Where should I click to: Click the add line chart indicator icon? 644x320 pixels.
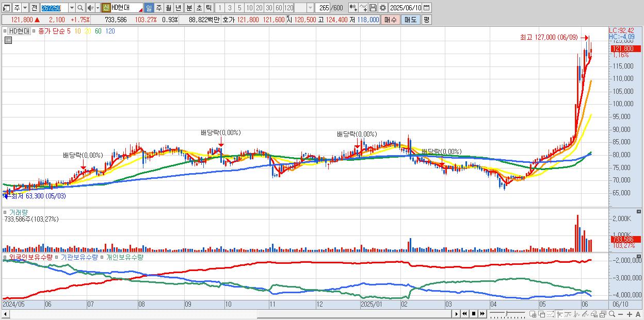pyautogui.click(x=363, y=8)
